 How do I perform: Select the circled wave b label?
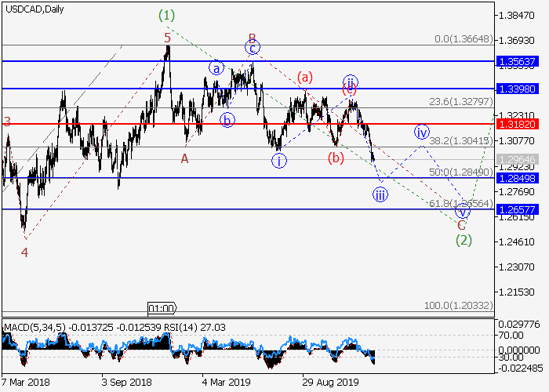(x=227, y=120)
